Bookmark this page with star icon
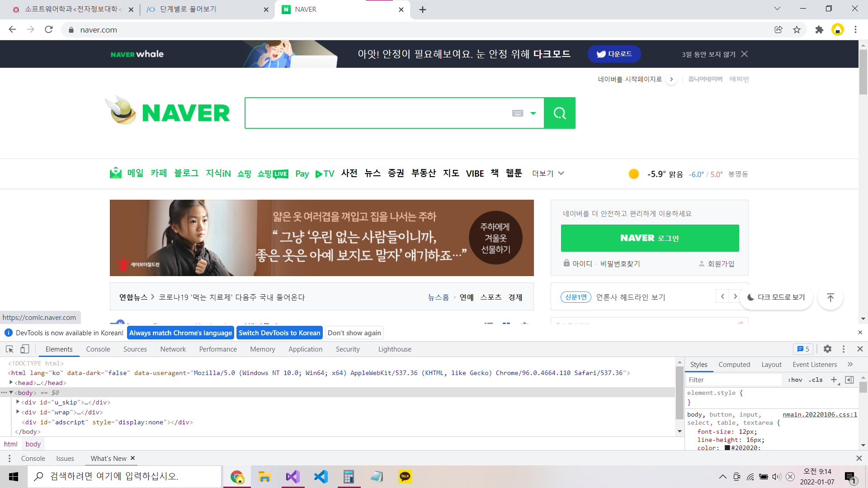 (x=797, y=30)
